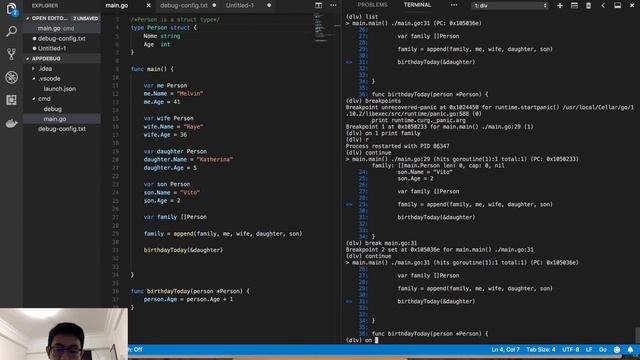The image size is (640, 360).
Task: Open the Debug view
Action: [11, 77]
